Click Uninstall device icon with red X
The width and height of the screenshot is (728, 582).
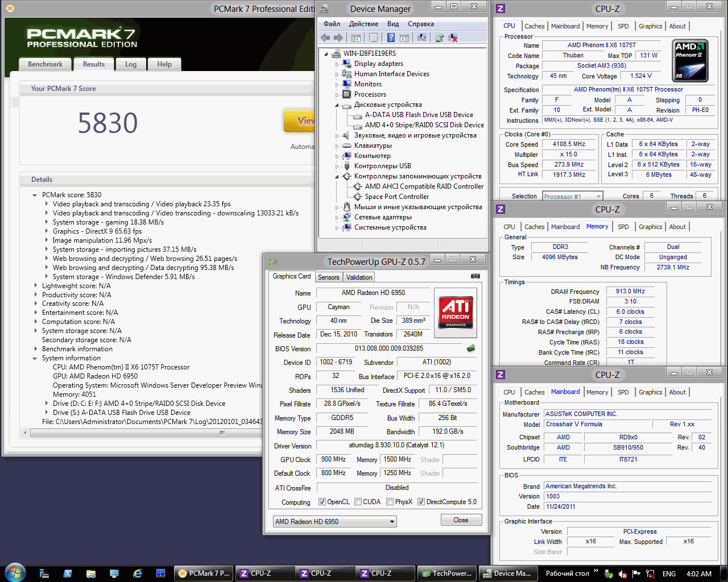point(453,38)
